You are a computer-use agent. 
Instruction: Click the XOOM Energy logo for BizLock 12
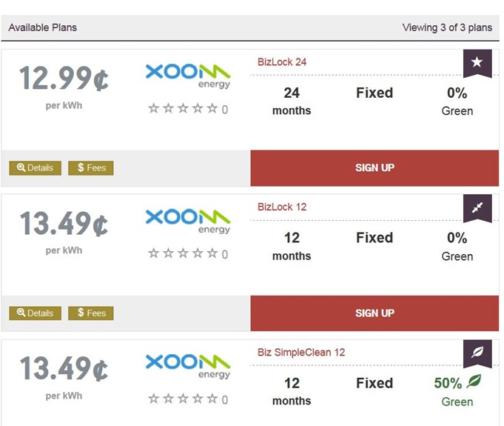pos(188,221)
